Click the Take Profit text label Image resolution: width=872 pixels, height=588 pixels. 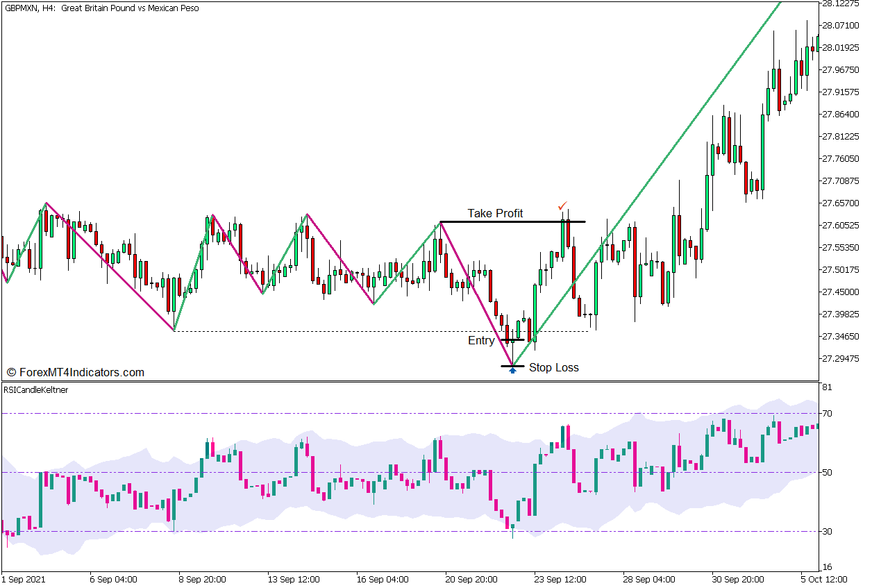[x=496, y=213]
